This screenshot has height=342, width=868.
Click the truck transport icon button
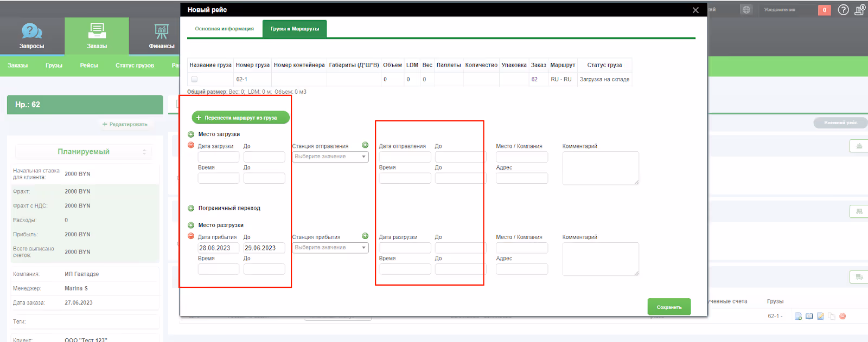859,277
